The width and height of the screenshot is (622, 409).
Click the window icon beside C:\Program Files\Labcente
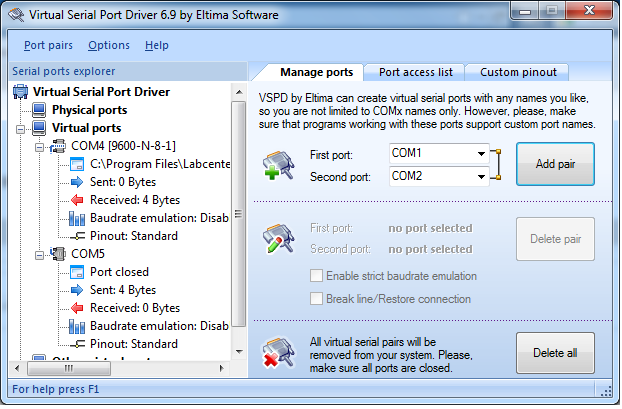[x=77, y=164]
